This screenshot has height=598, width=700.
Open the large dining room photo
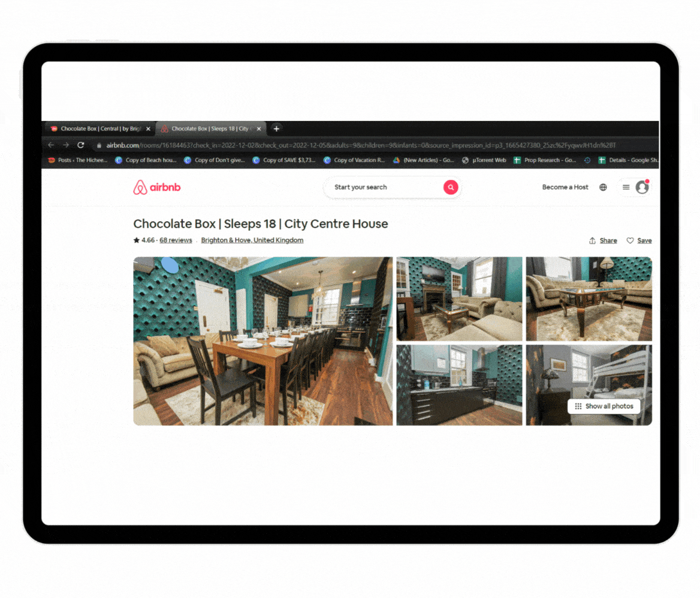[x=262, y=341]
